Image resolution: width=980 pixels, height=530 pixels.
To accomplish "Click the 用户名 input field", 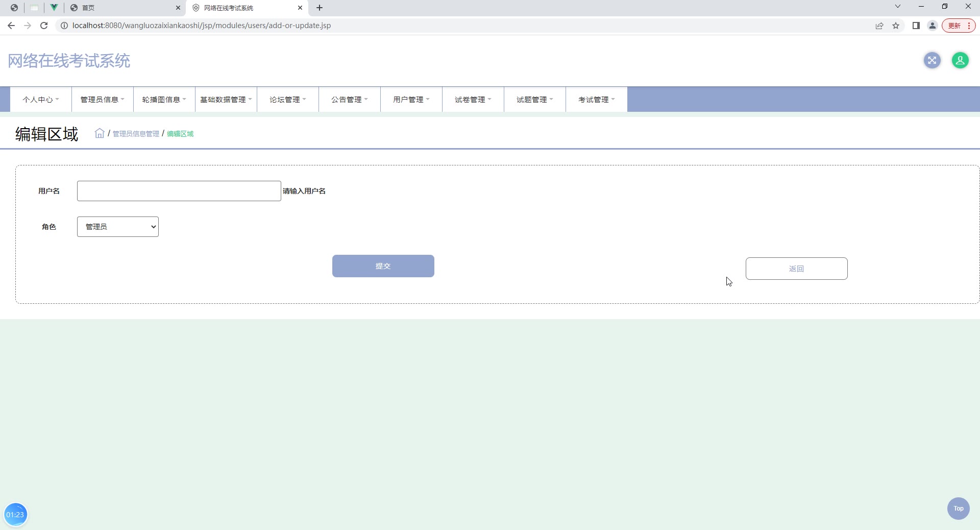I will (x=179, y=191).
